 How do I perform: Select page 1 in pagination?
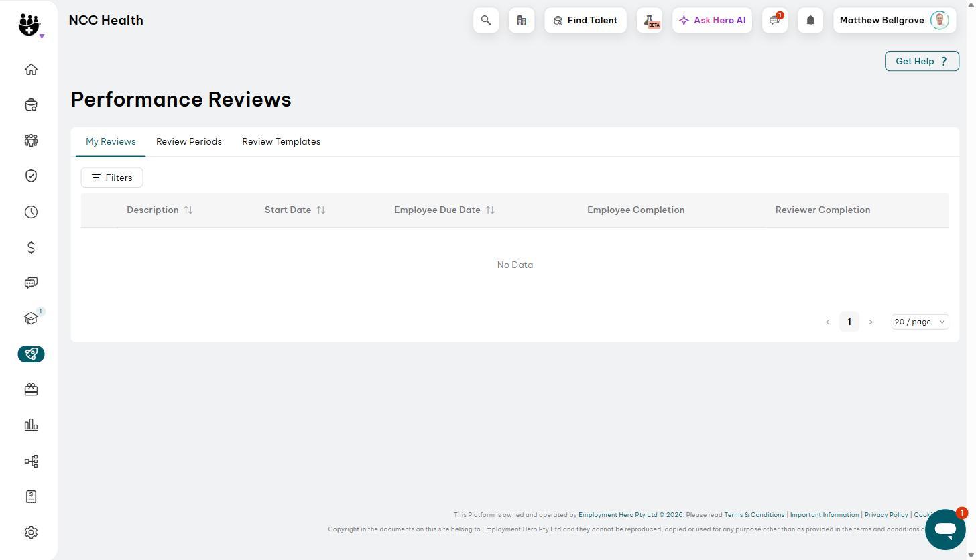click(x=849, y=322)
